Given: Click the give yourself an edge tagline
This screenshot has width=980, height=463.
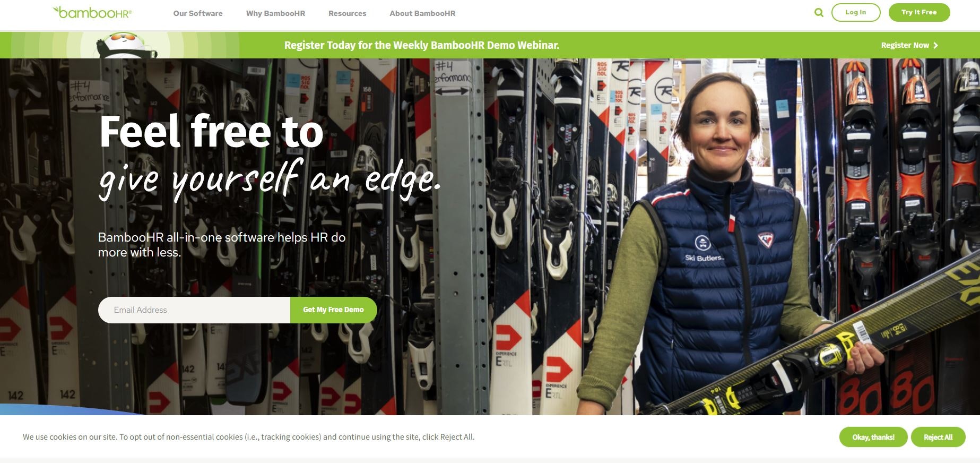Looking at the screenshot, I should (x=270, y=181).
